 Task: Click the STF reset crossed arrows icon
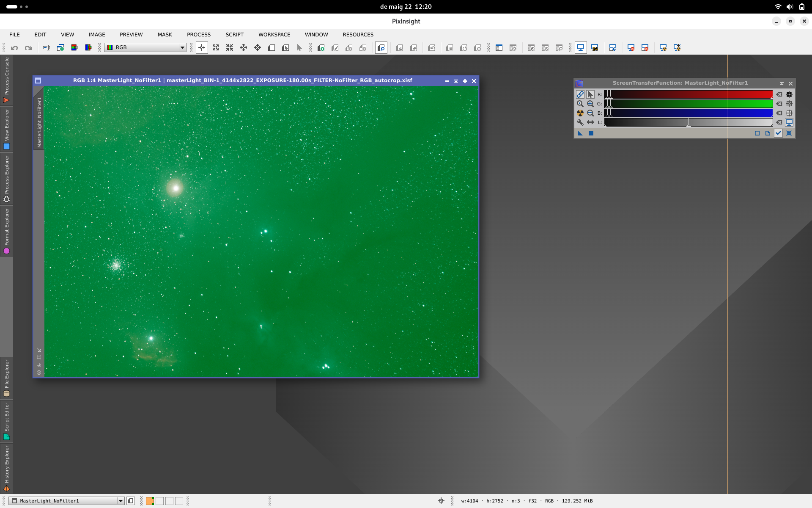[x=789, y=133]
